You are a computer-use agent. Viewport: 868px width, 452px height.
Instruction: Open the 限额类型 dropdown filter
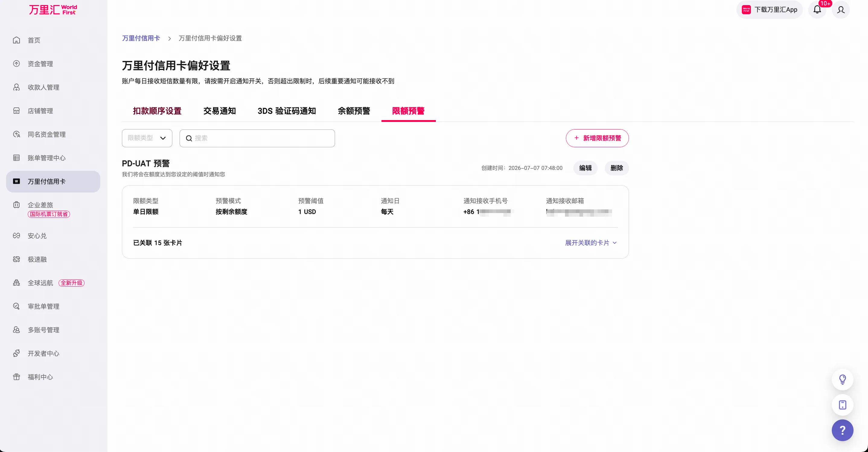point(147,138)
